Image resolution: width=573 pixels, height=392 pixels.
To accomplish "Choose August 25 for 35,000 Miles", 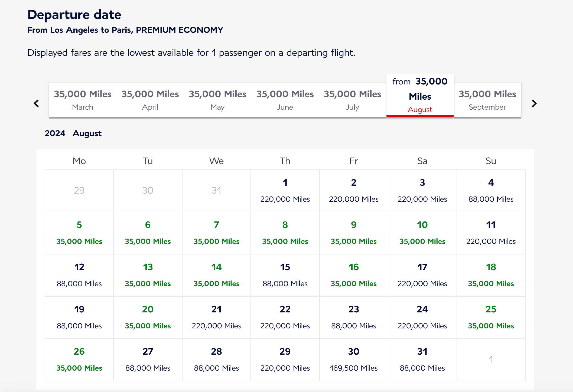I will [491, 317].
